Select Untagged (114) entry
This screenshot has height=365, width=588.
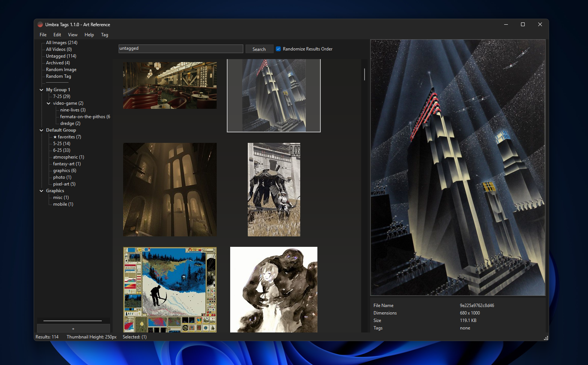(61, 56)
